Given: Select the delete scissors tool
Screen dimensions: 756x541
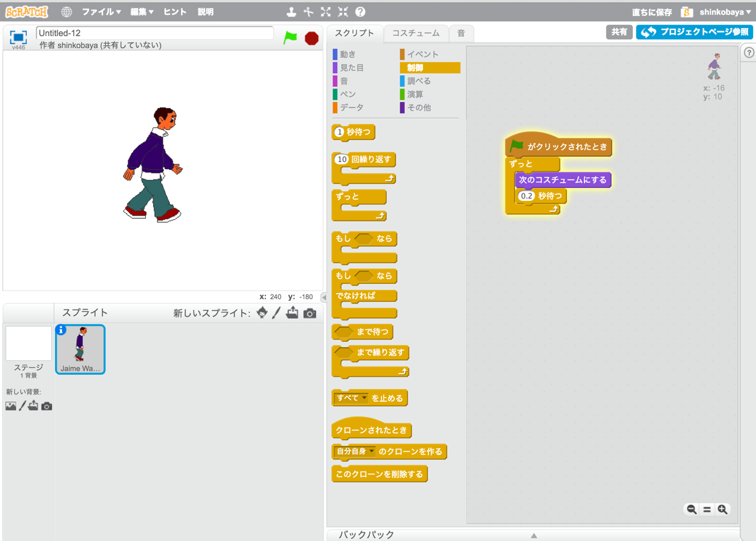Looking at the screenshot, I should coord(309,12).
